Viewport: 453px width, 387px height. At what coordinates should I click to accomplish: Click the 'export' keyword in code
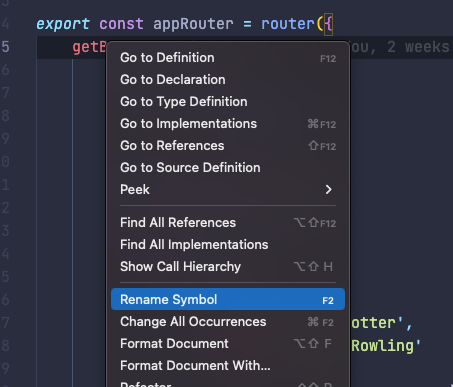(x=63, y=24)
